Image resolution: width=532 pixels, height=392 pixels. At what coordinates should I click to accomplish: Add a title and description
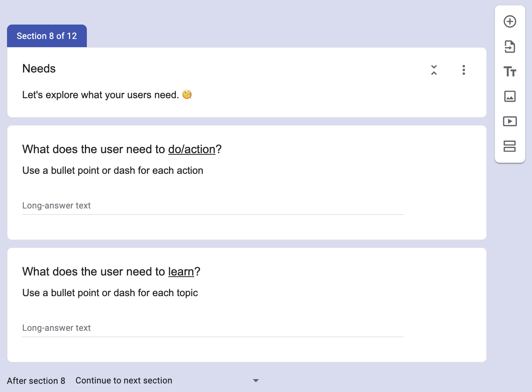(x=510, y=71)
